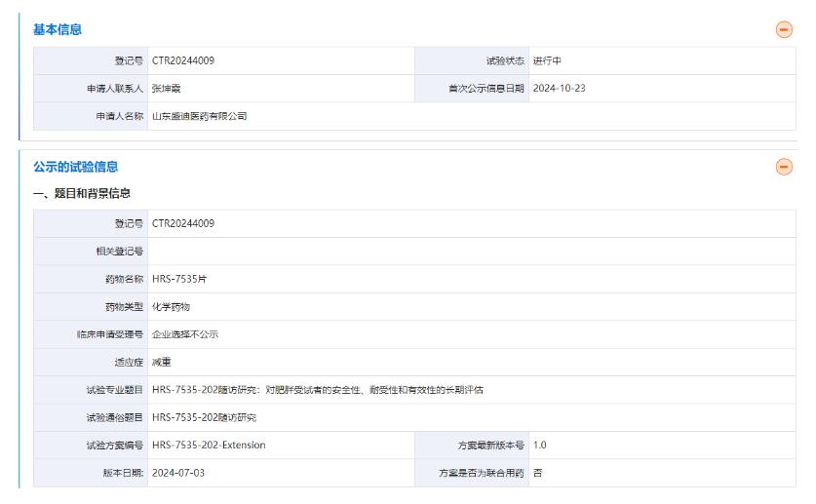Click the version date 2024-07-03
Viewport: 816px width, 504px height.
click(178, 473)
